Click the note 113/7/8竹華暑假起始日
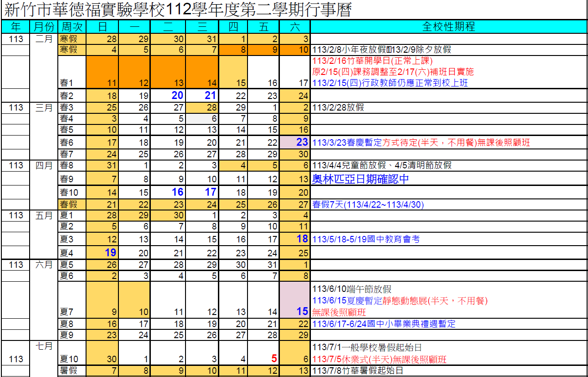 point(359,370)
